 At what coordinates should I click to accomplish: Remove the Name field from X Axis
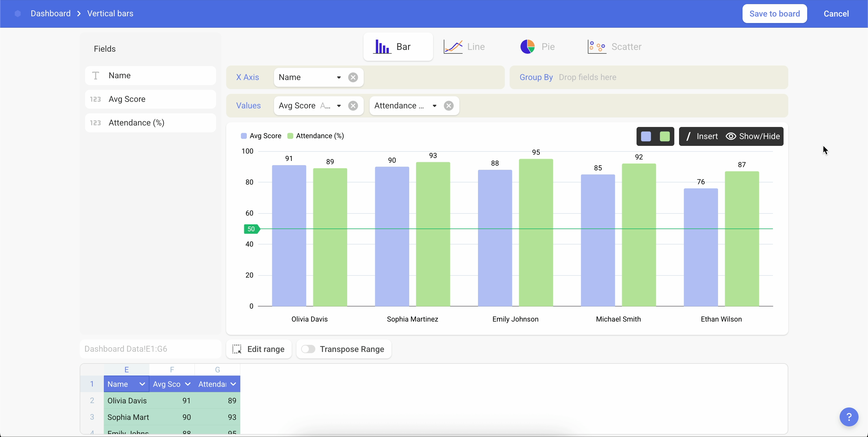point(353,77)
